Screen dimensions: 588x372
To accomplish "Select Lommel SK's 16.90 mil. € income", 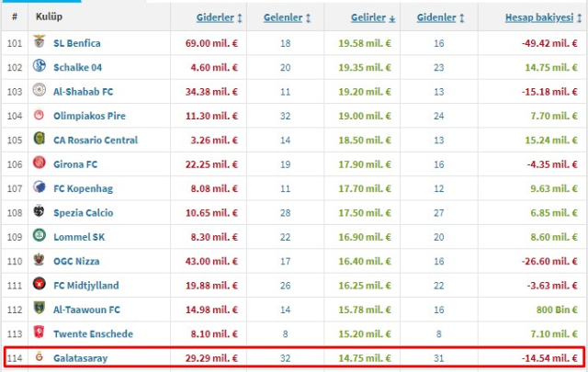I will click(365, 237).
